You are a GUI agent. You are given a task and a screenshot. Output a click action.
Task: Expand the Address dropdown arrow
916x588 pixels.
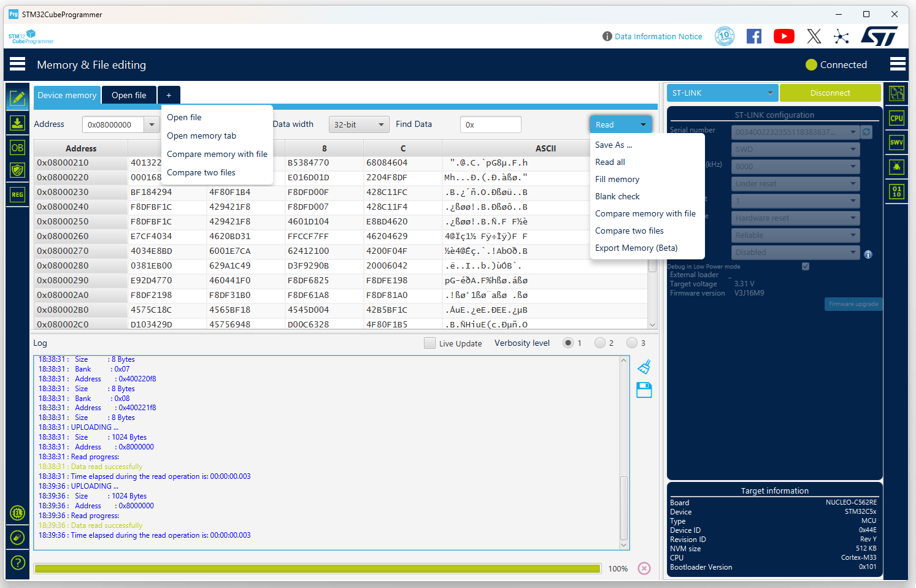click(152, 124)
